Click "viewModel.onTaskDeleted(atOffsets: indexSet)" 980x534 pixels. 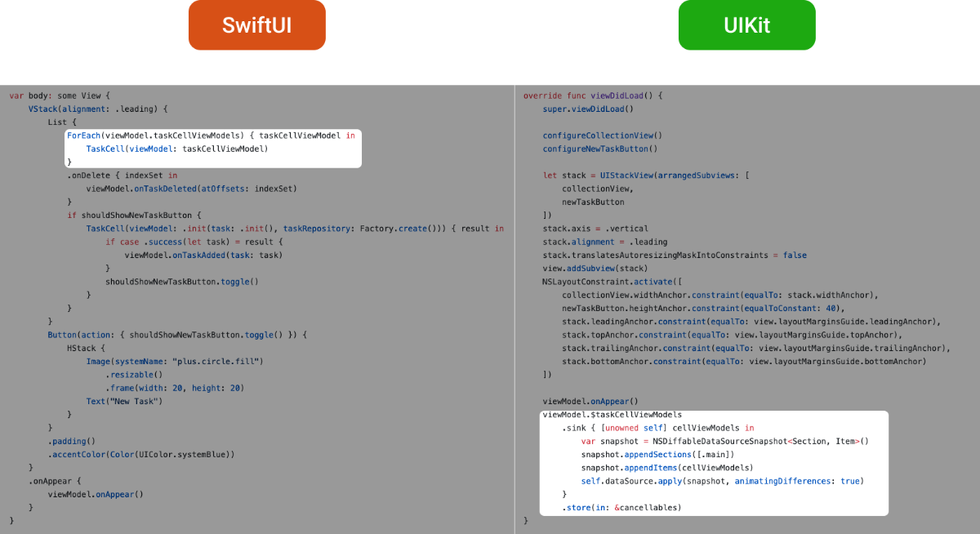[192, 189]
